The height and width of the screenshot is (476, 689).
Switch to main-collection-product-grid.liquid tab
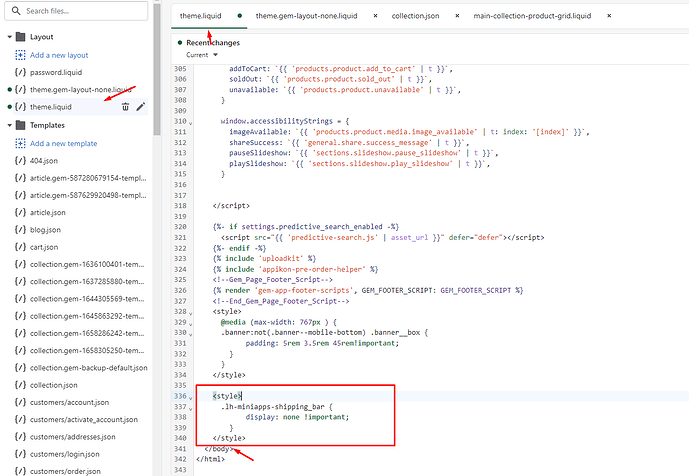click(x=532, y=16)
